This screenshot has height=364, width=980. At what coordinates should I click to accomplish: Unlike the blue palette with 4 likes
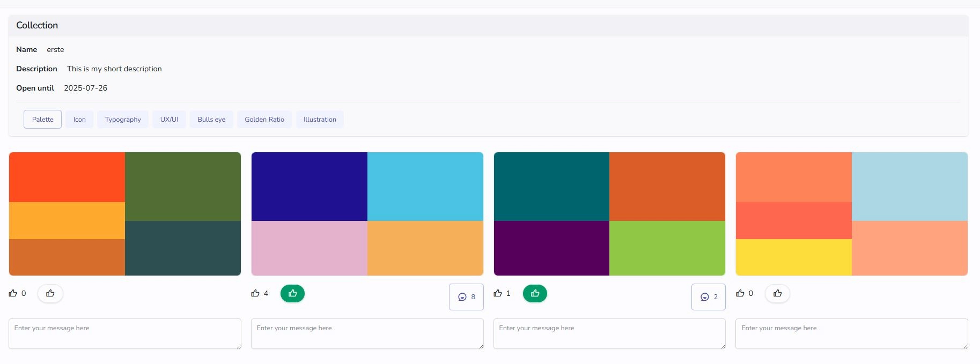(x=292, y=293)
